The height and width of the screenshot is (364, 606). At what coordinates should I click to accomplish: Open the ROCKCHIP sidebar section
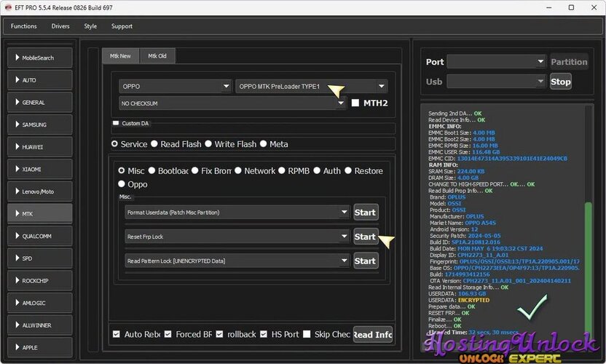tap(39, 280)
